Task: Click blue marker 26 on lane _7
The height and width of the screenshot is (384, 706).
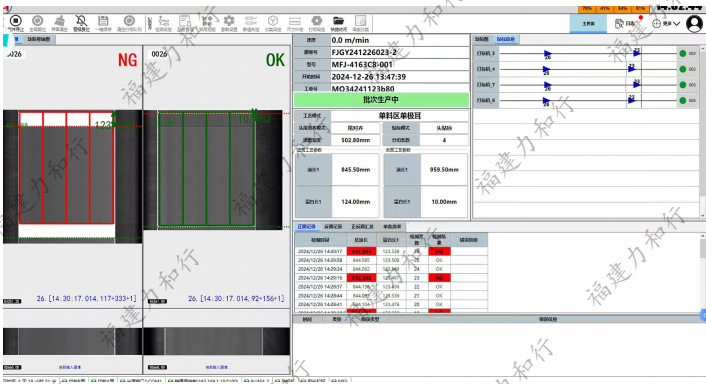Action: [x=548, y=86]
